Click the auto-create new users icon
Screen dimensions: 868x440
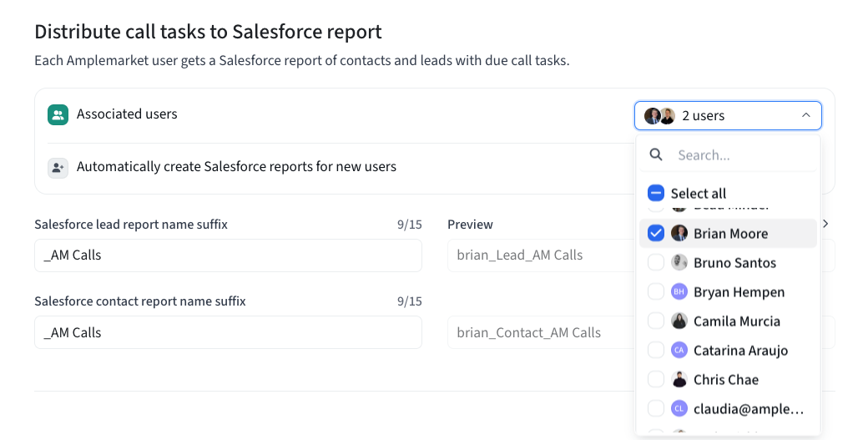[x=58, y=167]
